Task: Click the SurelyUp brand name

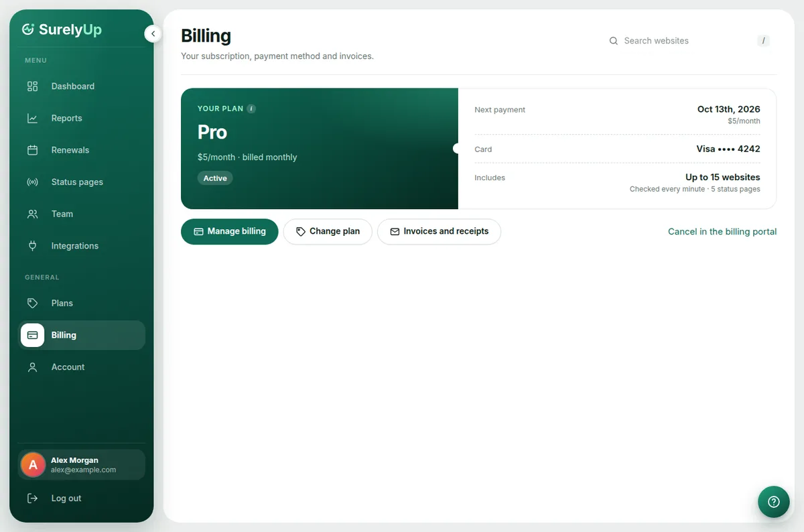Action: [70, 29]
